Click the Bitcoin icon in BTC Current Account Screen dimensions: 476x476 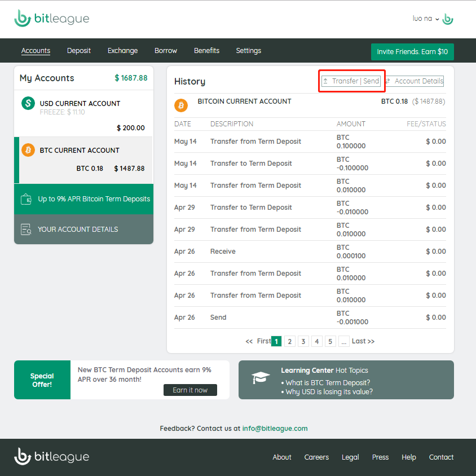(x=28, y=150)
